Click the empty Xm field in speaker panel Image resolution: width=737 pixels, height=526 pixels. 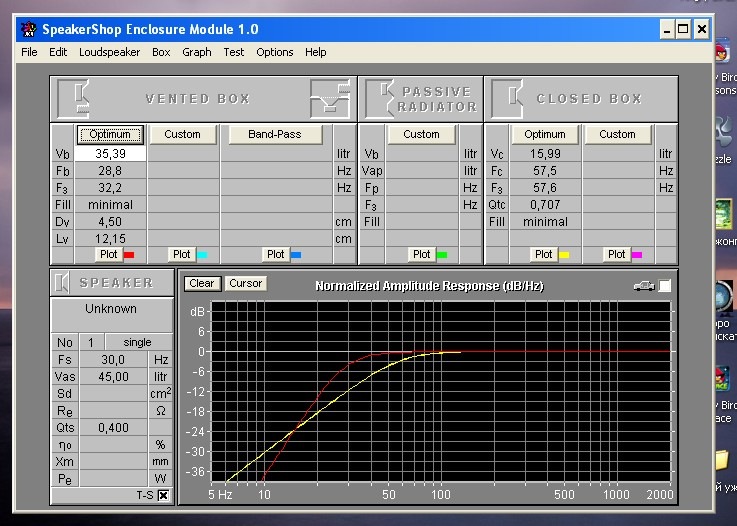113,461
